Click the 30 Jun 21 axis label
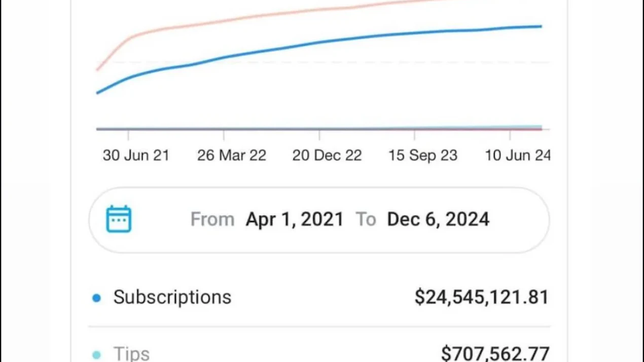644x362 pixels. (x=136, y=155)
